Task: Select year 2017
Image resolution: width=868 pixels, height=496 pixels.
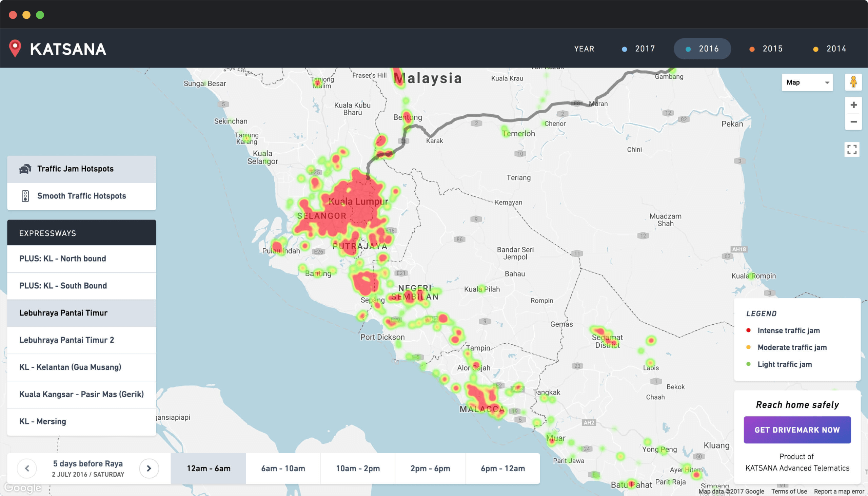Action: (638, 49)
